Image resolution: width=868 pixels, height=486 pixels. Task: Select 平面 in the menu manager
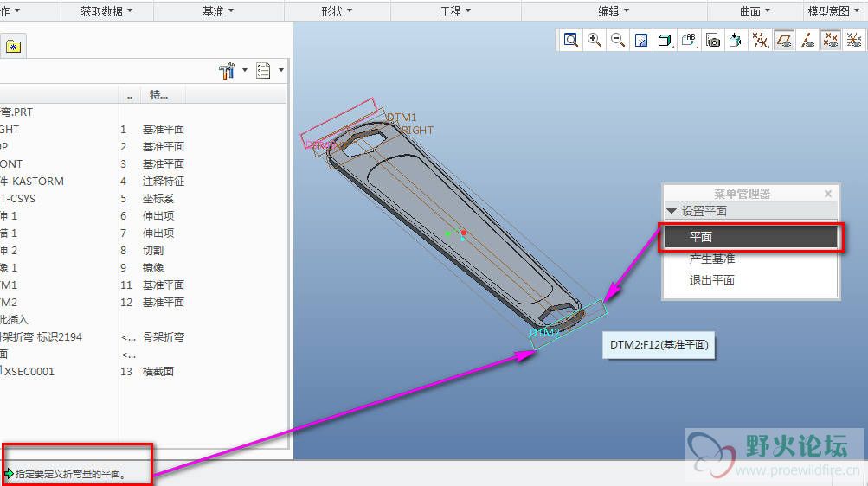coord(750,237)
